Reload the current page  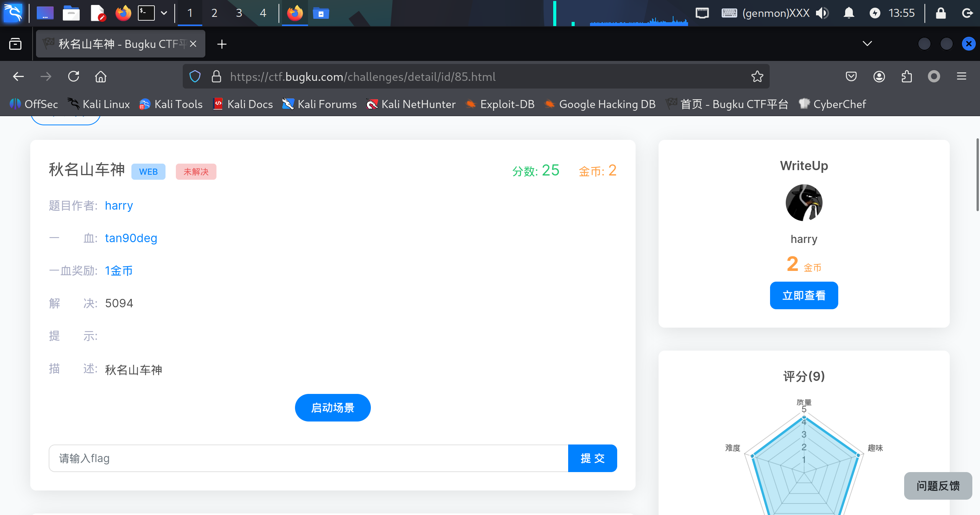(74, 77)
